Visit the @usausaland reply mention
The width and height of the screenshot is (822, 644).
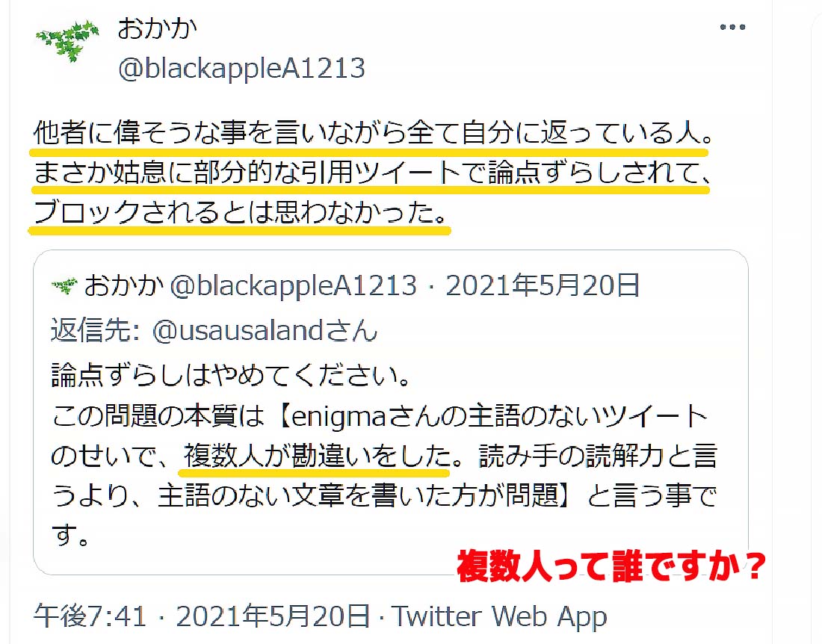[265, 331]
